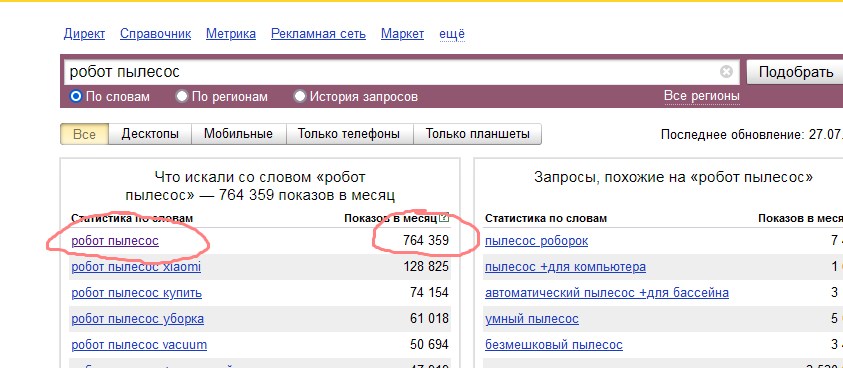Image resolution: width=843 pixels, height=368 pixels.
Task: Switch to the Только планшеты tab
Action: 477,134
